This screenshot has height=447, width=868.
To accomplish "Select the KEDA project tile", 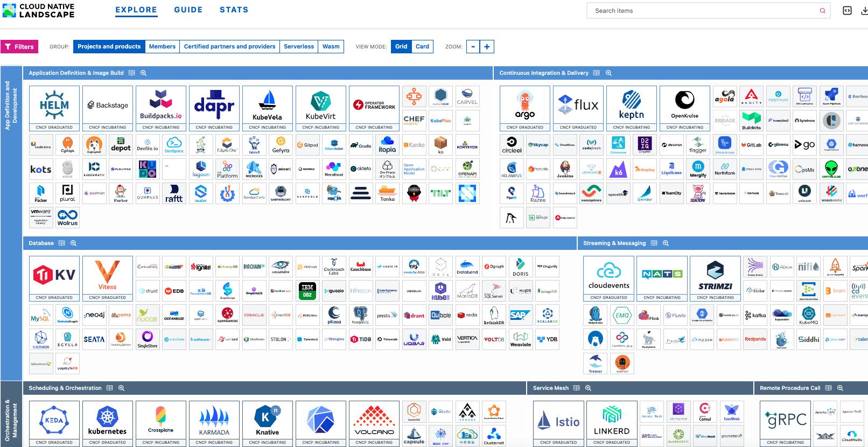I will coord(54,423).
